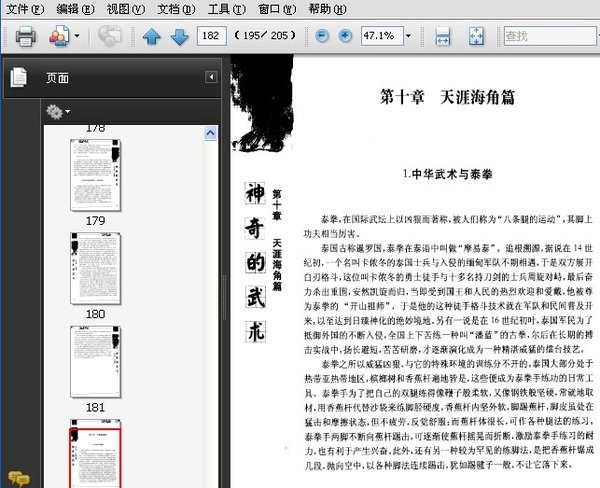Screen dimensions: 600x488
Task: Expand the pages panel gear options menu
Action: click(57, 110)
